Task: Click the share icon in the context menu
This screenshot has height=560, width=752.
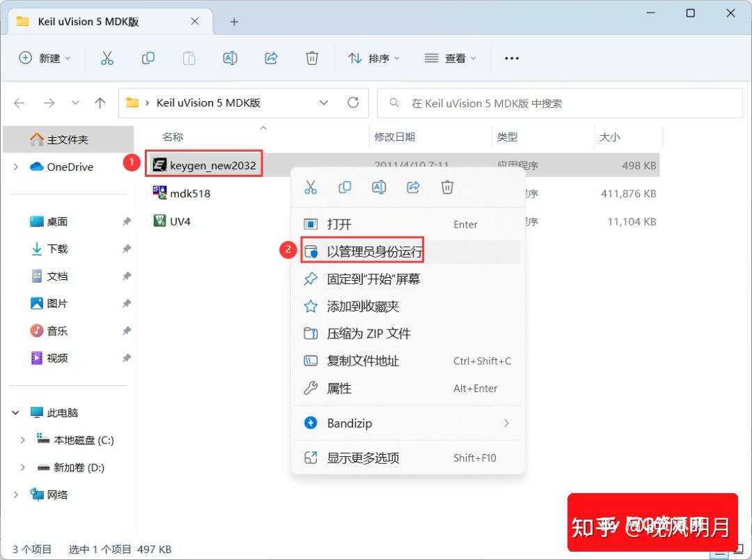Action: tap(413, 187)
